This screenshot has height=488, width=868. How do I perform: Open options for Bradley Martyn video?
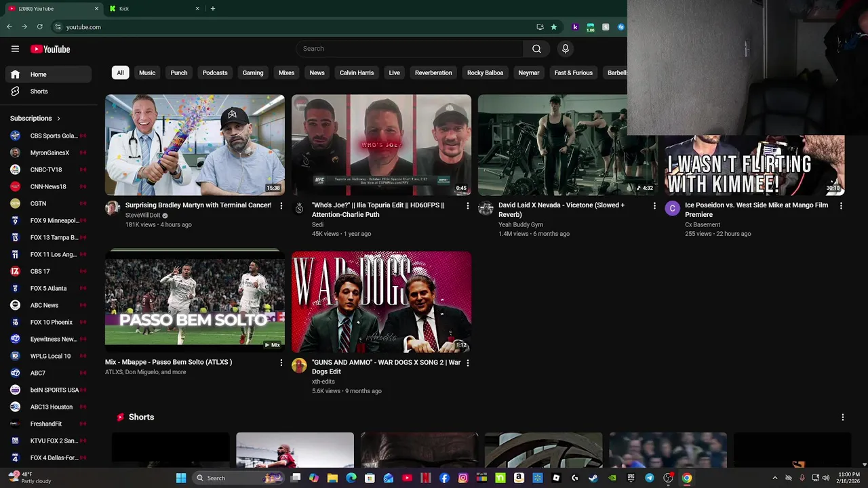point(281,205)
